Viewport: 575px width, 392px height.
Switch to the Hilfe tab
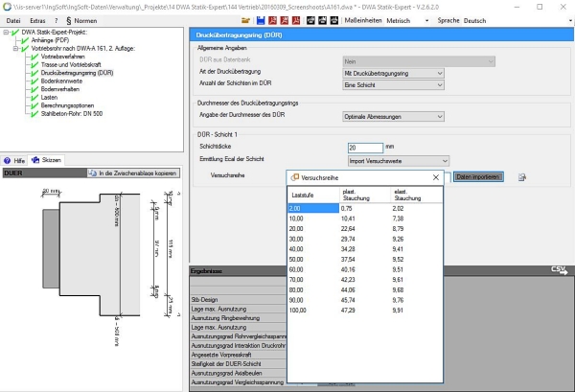(14, 159)
